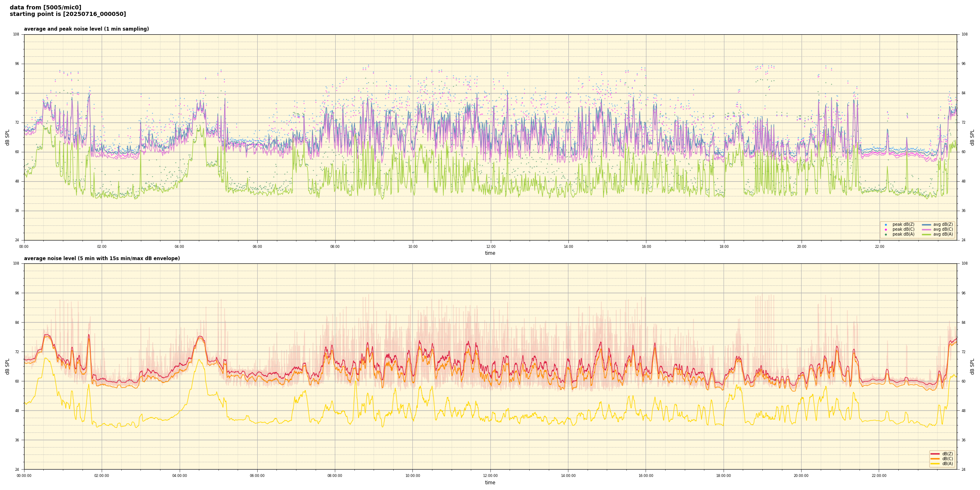The image size is (980, 490).
Task: Click the blue peak dB(Z) legend dot
Action: pyautogui.click(x=886, y=225)
